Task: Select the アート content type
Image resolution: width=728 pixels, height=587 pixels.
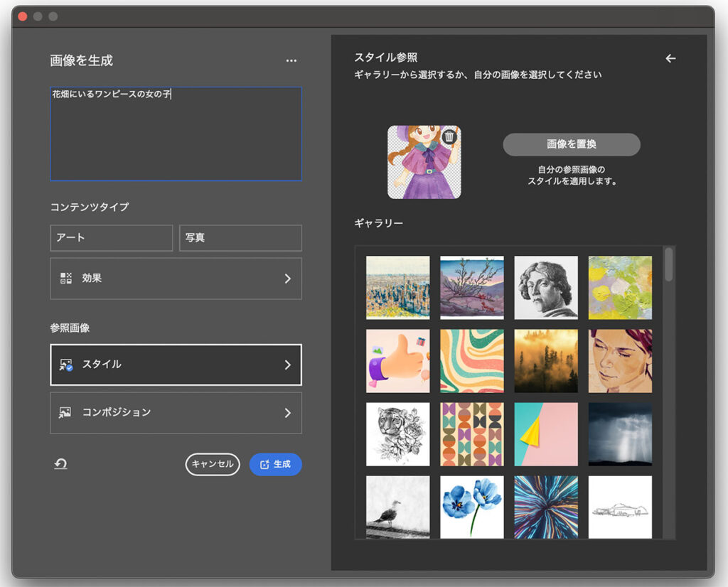Action: tap(111, 238)
